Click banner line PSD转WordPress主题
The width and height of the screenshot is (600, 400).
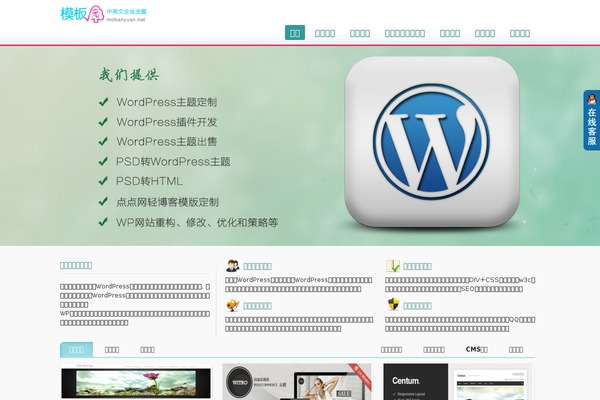173,162
